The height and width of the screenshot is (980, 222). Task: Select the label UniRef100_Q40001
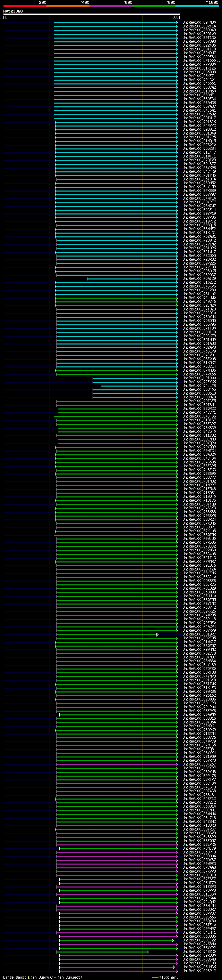(199, 84)
